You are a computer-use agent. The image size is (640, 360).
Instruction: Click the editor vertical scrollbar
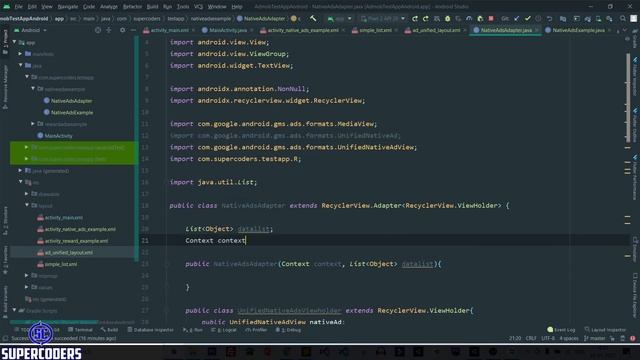[628, 98]
